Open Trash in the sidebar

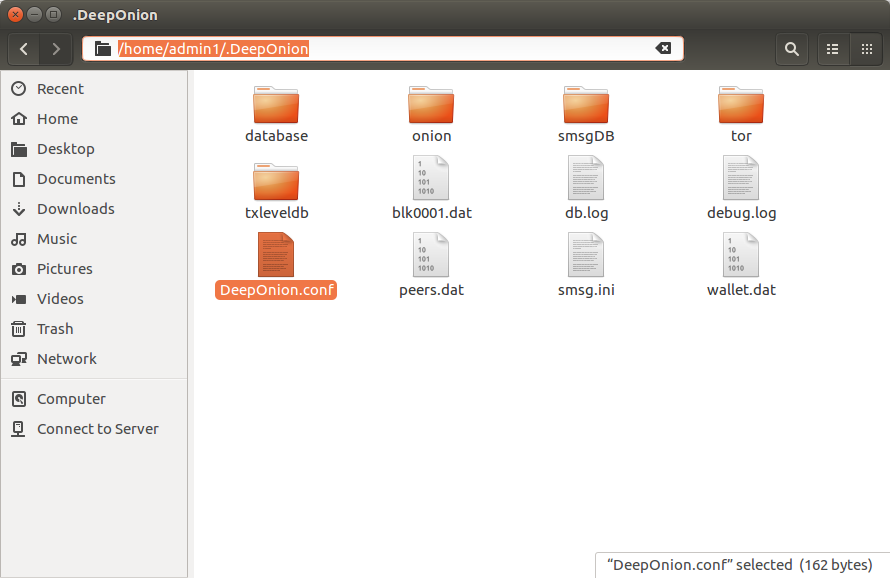click(94, 329)
